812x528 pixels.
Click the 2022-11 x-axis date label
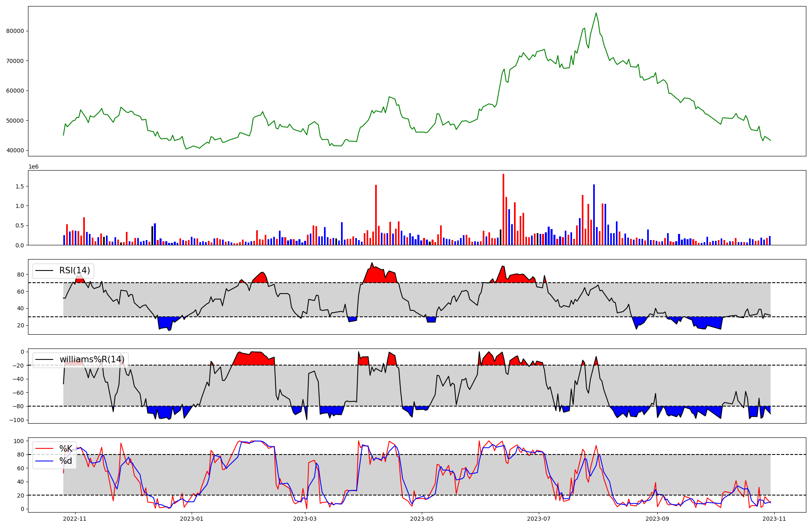click(x=75, y=519)
